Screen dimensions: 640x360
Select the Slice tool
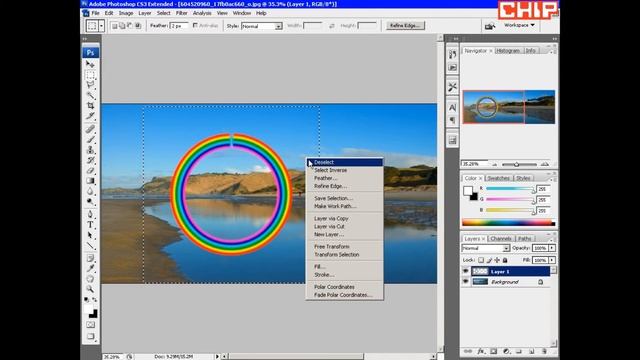(90, 116)
